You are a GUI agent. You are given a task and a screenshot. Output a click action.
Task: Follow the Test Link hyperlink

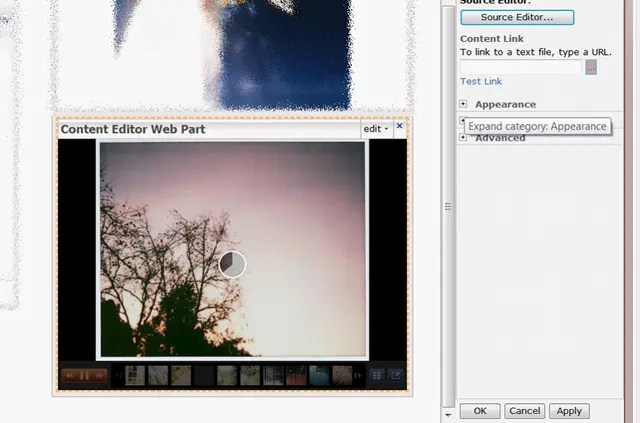481,81
